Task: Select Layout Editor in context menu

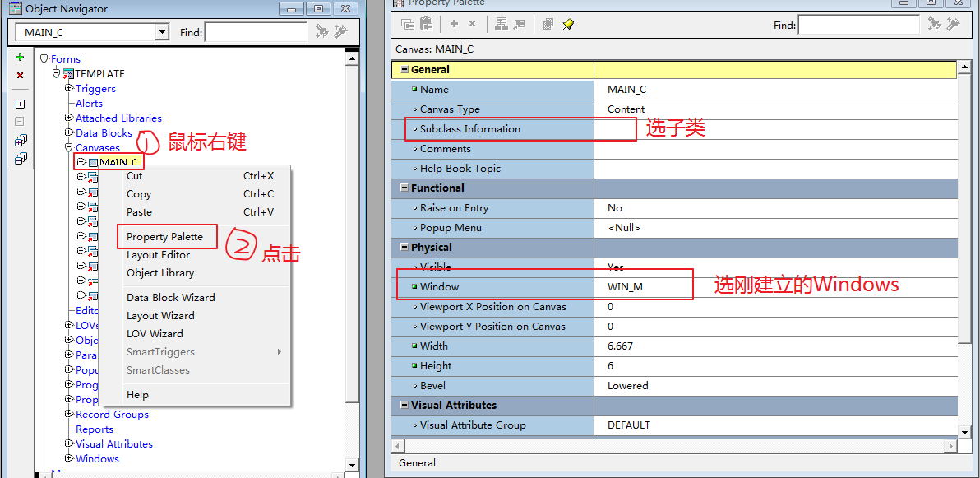Action: (x=158, y=255)
